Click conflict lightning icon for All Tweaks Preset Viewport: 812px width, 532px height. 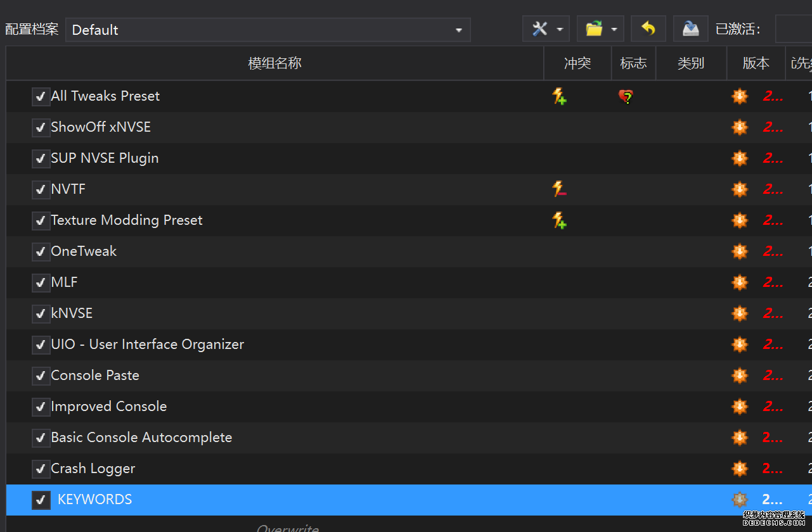pos(559,96)
